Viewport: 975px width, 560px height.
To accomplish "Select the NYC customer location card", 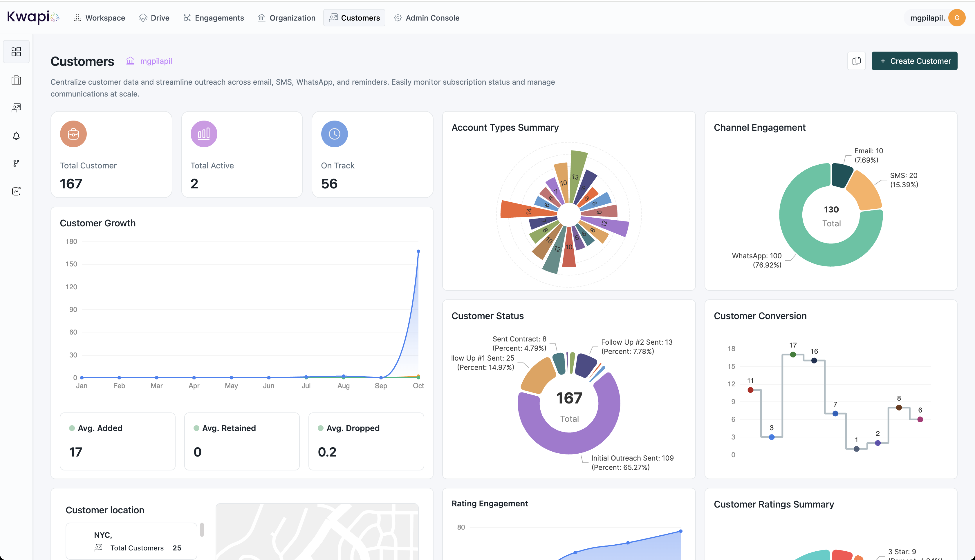I will [131, 540].
